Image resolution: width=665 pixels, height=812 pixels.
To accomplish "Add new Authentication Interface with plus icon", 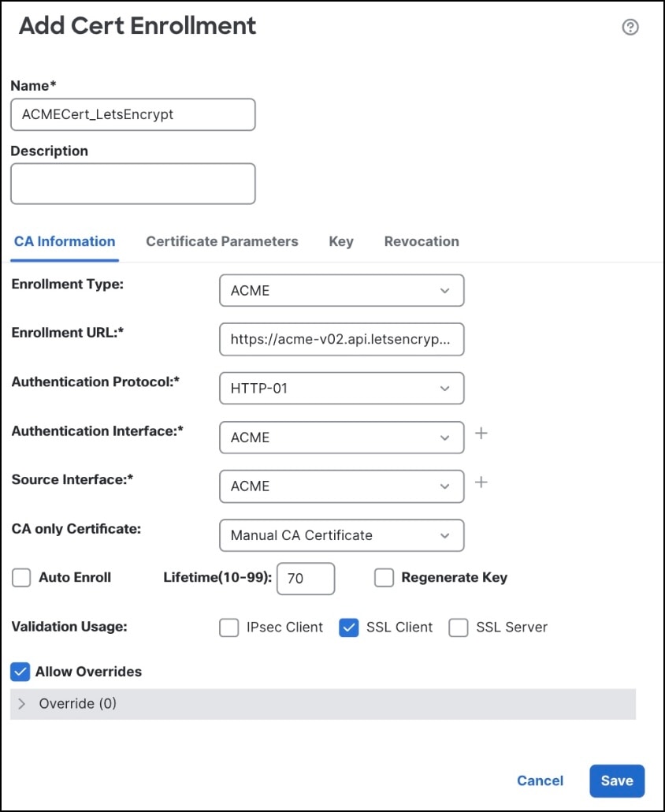I will click(x=481, y=434).
